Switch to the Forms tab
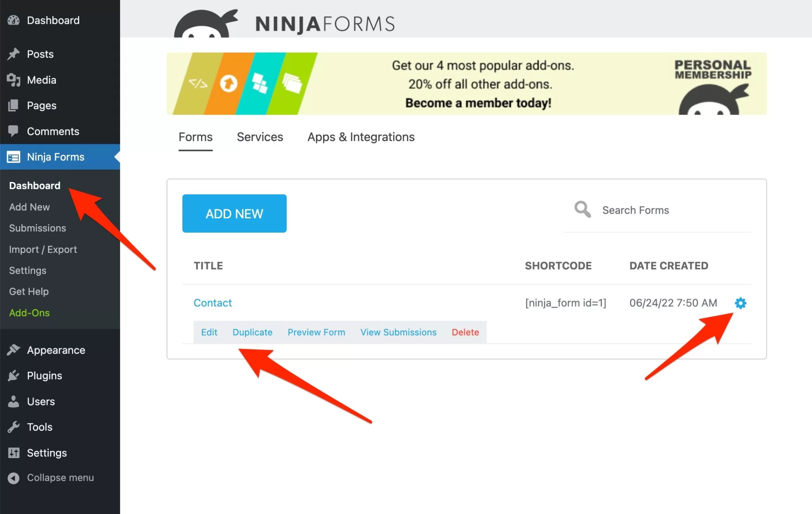812x514 pixels. tap(195, 137)
